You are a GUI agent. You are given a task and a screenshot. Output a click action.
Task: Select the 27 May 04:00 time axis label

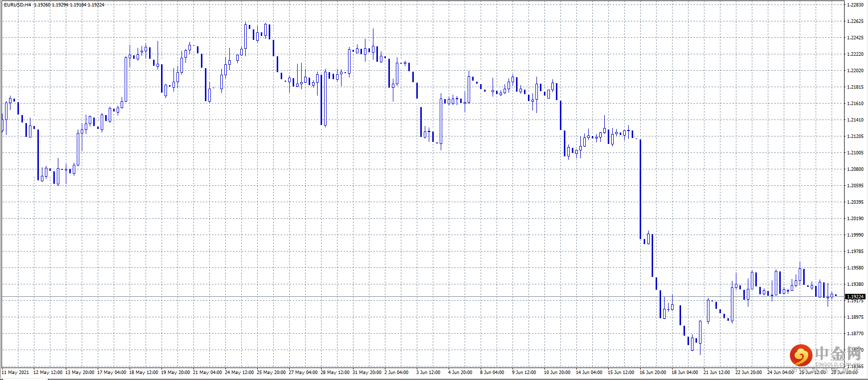click(303, 373)
